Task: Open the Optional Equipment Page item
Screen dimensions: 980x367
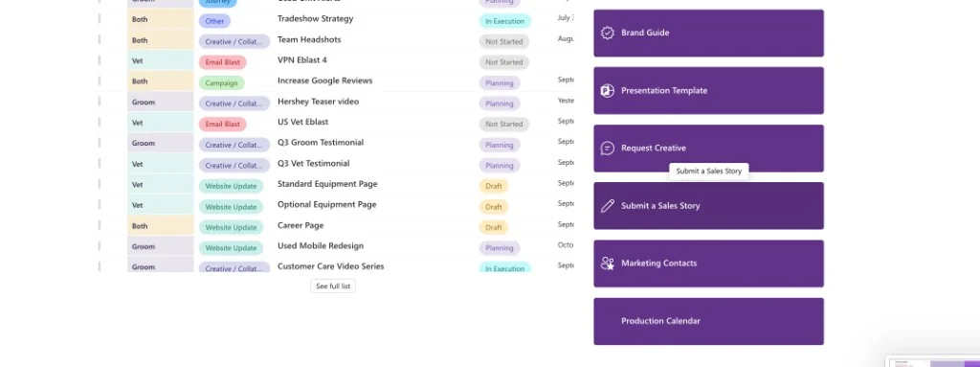Action: click(x=327, y=204)
